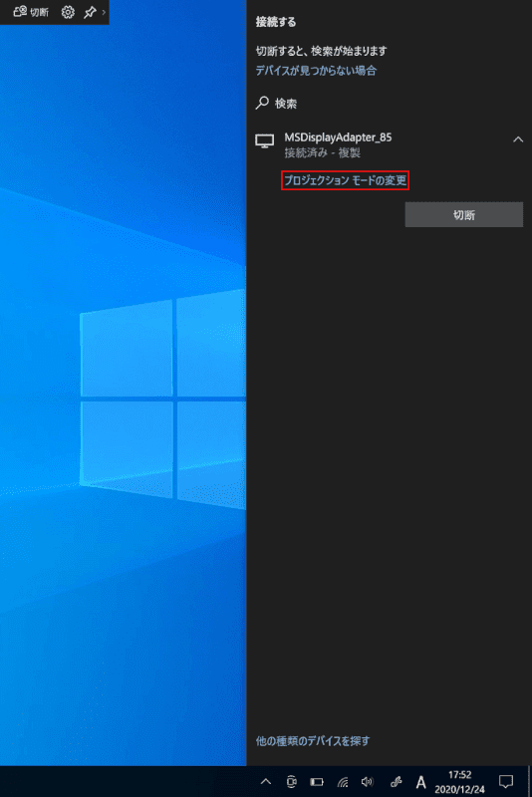Viewport: 532px width, 797px height.
Task: Click the Meet Now camera tray icon
Action: (291, 782)
